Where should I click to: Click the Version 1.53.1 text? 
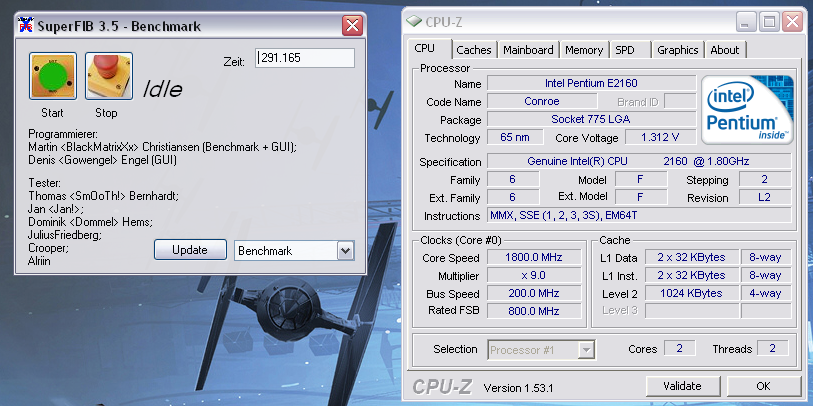[x=518, y=388]
